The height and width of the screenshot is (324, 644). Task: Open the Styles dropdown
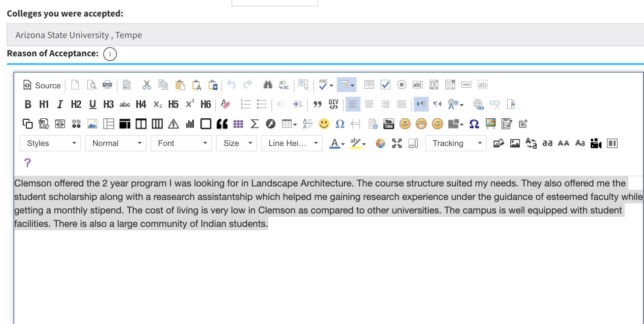point(50,143)
